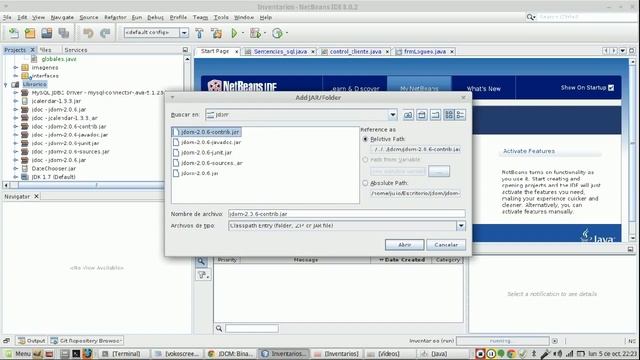Click the New Project toolbar icon
Viewport: 640px width, 360px height.
tap(30, 33)
